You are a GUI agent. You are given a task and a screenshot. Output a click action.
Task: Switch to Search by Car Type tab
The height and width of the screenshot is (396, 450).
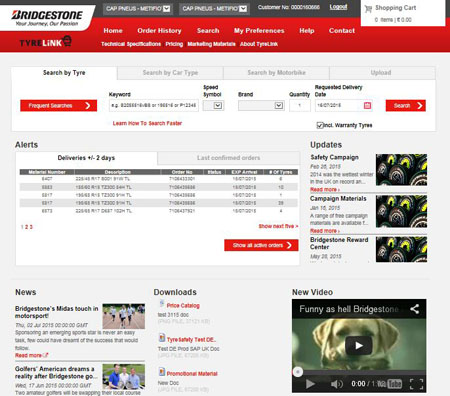click(x=170, y=73)
